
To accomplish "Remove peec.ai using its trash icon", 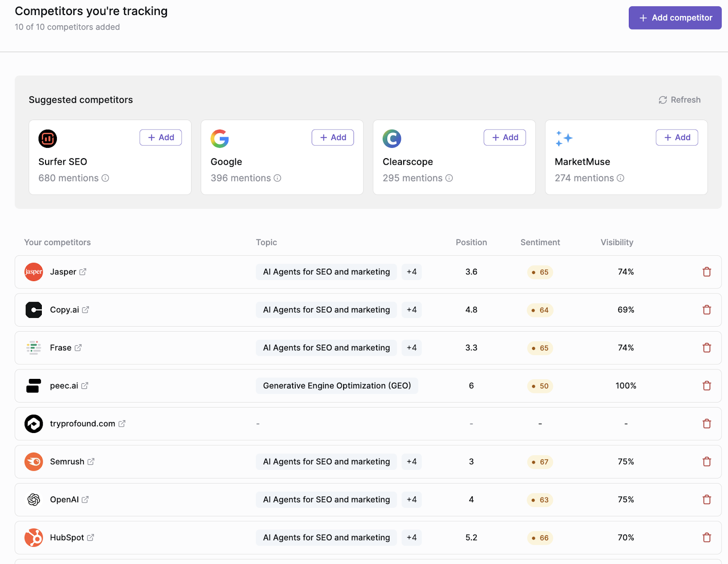I will pos(707,386).
